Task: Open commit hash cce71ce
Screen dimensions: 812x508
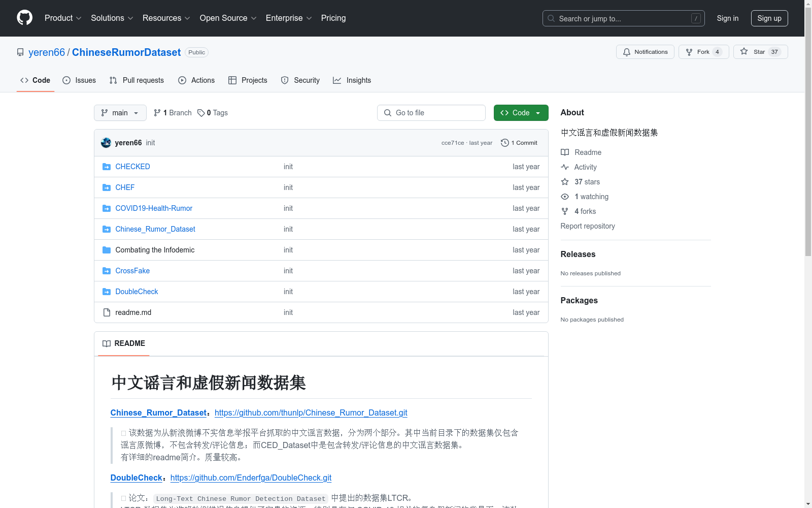Action: (453, 143)
